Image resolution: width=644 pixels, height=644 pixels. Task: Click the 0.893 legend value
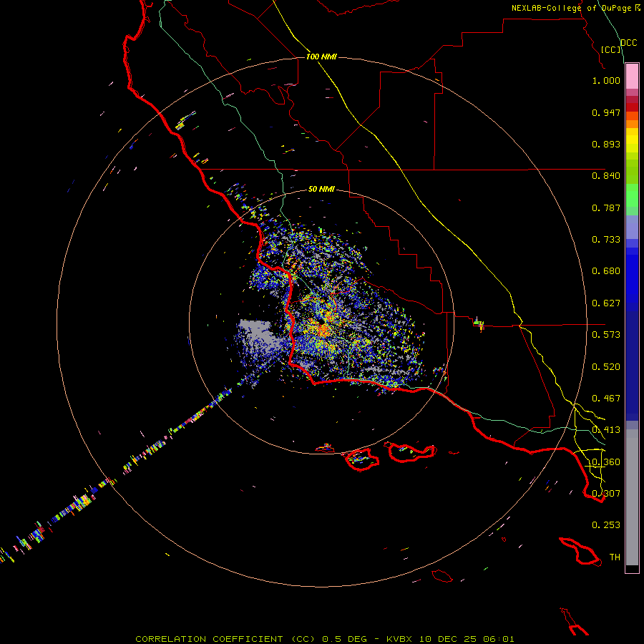coord(606,144)
